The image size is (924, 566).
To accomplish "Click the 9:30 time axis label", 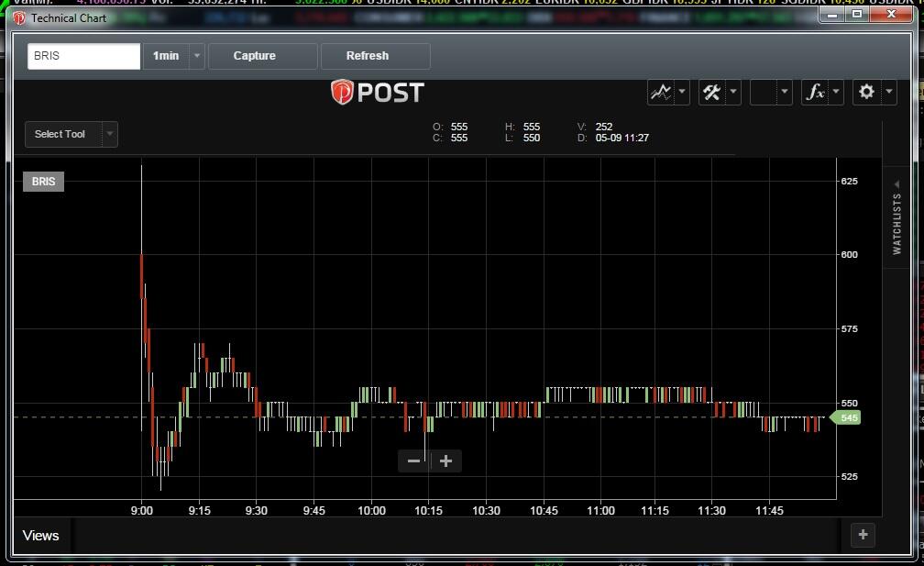I will (x=257, y=511).
